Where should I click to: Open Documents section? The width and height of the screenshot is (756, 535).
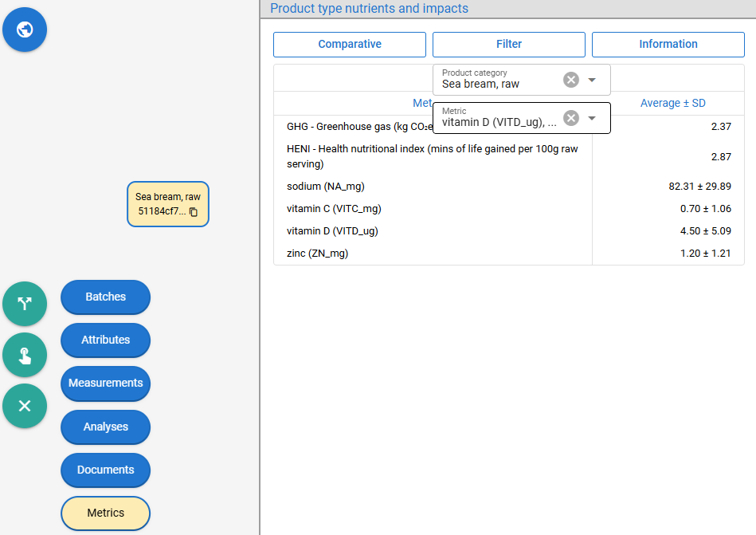(x=106, y=470)
